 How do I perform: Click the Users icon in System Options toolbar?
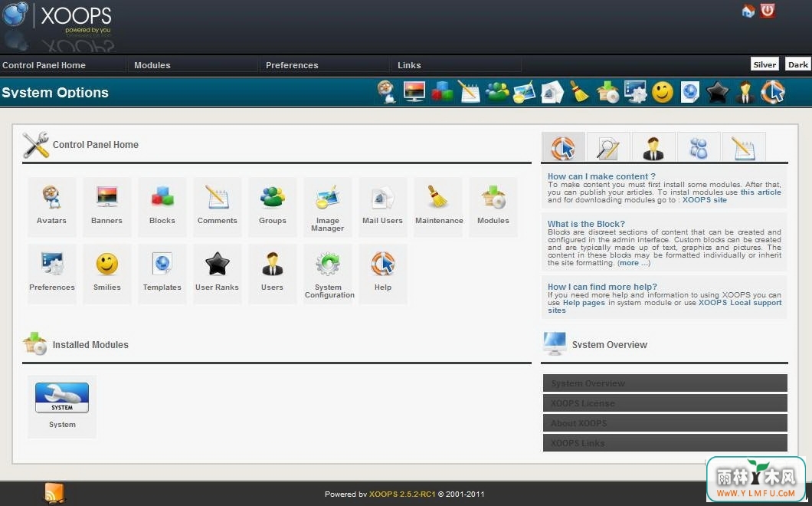[745, 92]
